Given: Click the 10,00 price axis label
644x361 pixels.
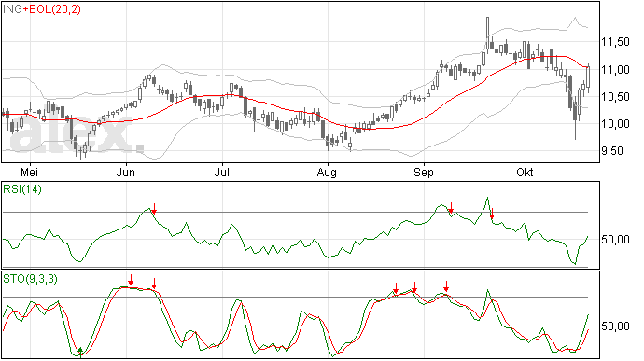Looking at the screenshot, I should pos(615,124).
